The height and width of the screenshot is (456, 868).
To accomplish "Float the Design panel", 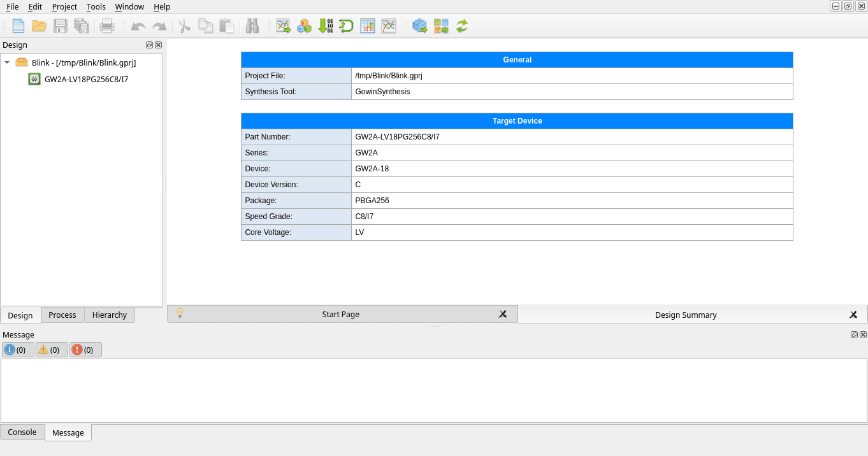I will (x=149, y=45).
